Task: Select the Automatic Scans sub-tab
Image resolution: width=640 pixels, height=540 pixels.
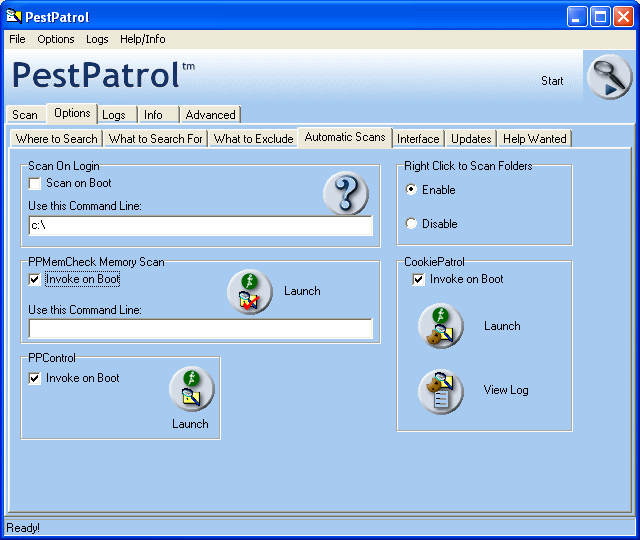Action: [x=345, y=137]
